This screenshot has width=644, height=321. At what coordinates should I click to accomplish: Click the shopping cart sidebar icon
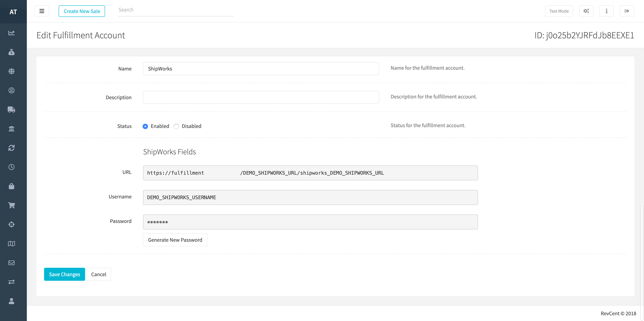11,205
